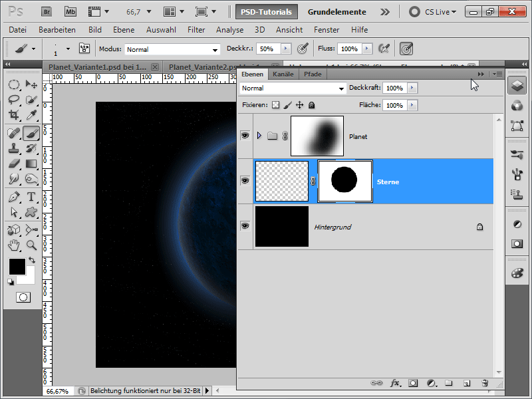Create new adjustment layer icon
The width and height of the screenshot is (532, 399).
[x=431, y=383]
